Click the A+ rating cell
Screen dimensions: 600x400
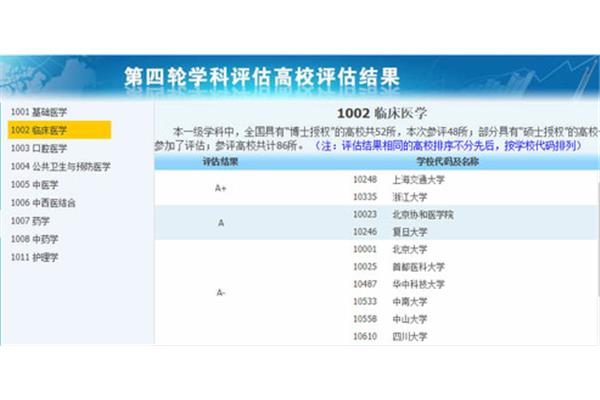click(221, 188)
